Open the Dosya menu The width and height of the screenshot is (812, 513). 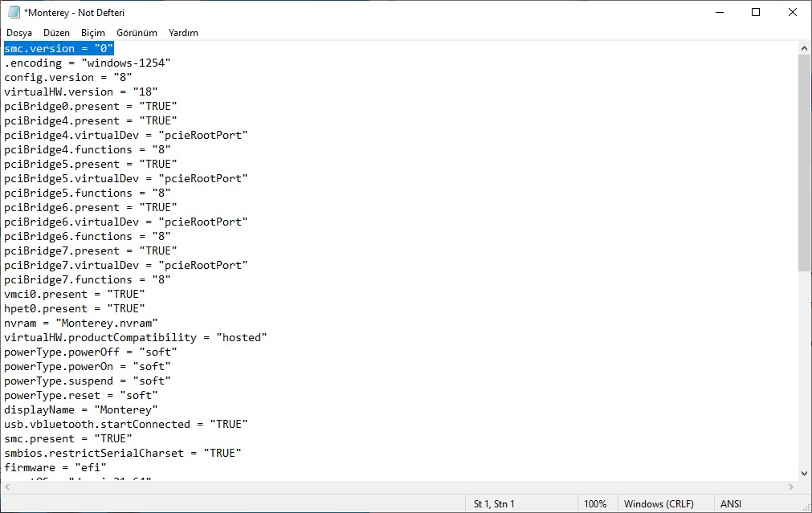click(19, 33)
